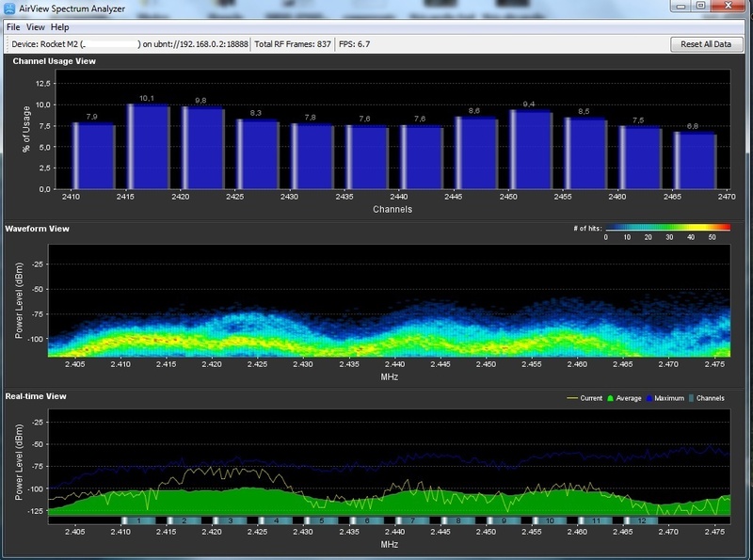The width and height of the screenshot is (753, 560).
Task: Click the 6.8 percent usage bar
Action: point(694,160)
